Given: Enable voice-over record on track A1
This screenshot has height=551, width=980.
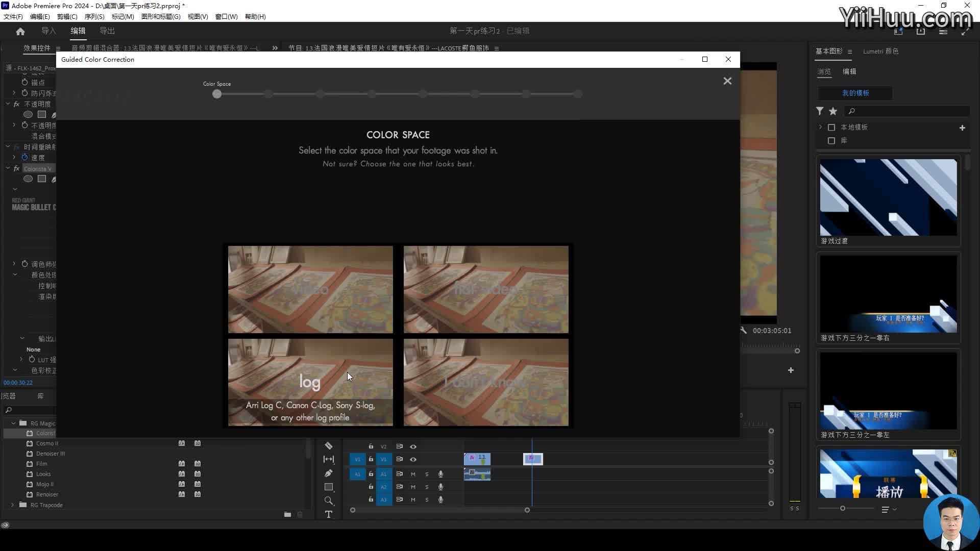Looking at the screenshot, I should 440,474.
